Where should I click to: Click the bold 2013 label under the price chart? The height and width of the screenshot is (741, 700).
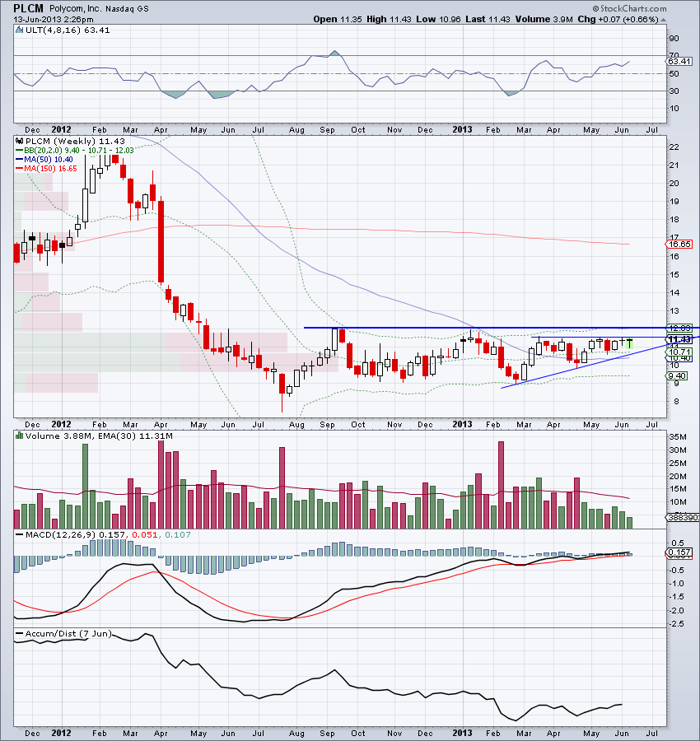(462, 424)
